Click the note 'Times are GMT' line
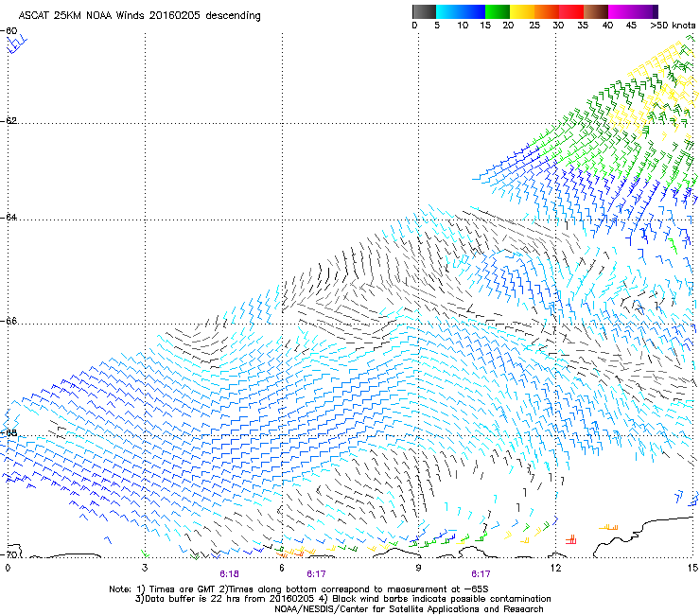 pyautogui.click(x=299, y=589)
